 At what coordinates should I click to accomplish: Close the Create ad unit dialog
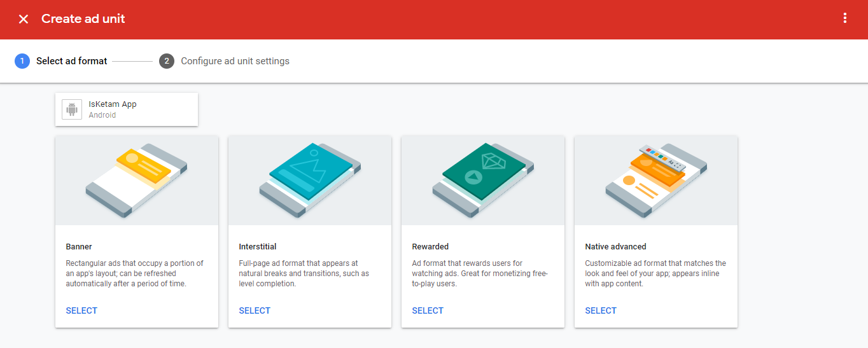(24, 19)
